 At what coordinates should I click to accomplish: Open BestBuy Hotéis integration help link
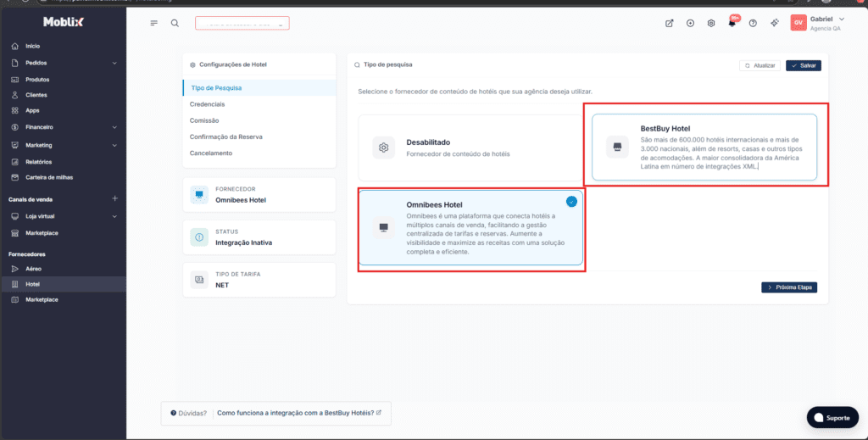pyautogui.click(x=299, y=414)
